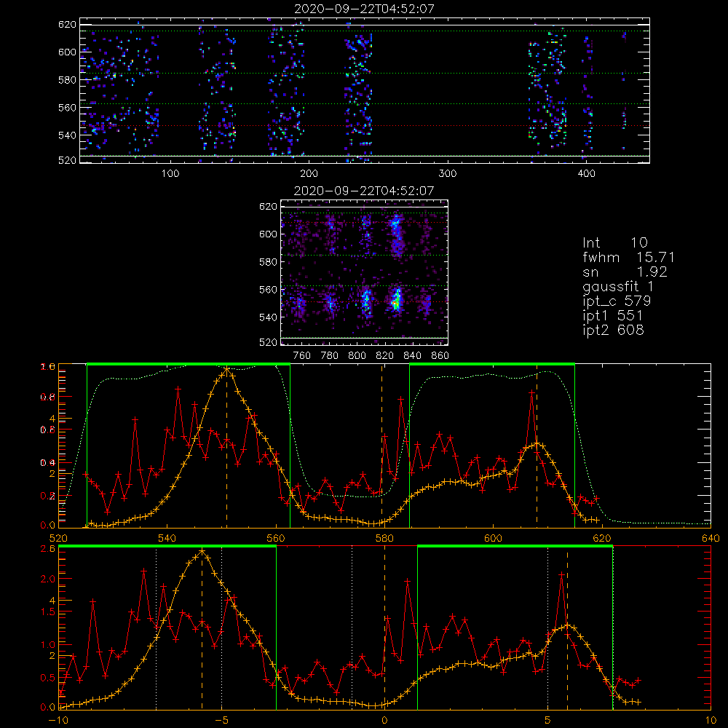Click x-axis label 100 on top spectrogram
Image resolution: width=728 pixels, height=728 pixels.
[170, 173]
